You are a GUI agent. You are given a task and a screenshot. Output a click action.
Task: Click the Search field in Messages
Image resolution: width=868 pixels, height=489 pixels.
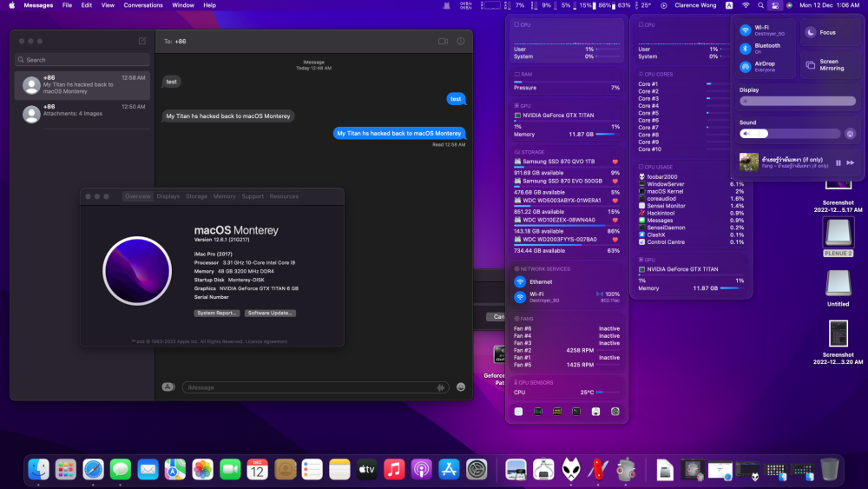point(82,59)
